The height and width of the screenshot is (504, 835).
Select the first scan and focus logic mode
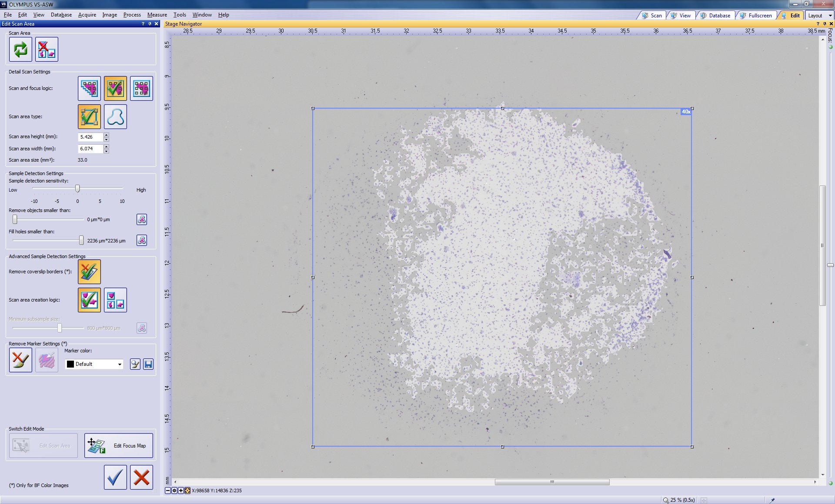89,89
